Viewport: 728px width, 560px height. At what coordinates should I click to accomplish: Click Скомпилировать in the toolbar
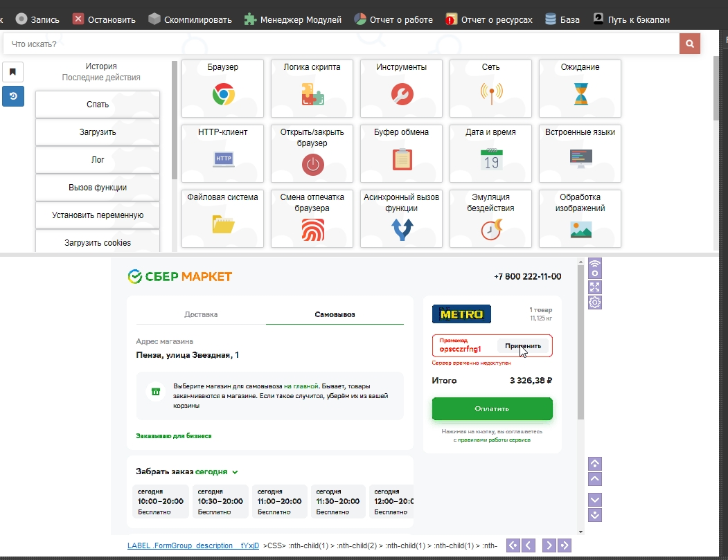click(x=190, y=19)
